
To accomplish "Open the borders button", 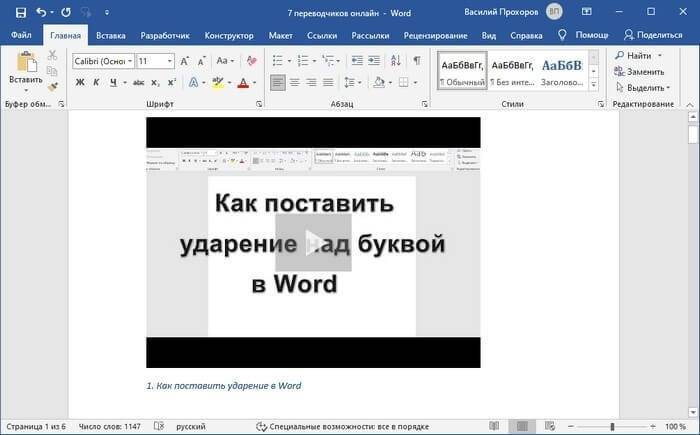I will [403, 82].
